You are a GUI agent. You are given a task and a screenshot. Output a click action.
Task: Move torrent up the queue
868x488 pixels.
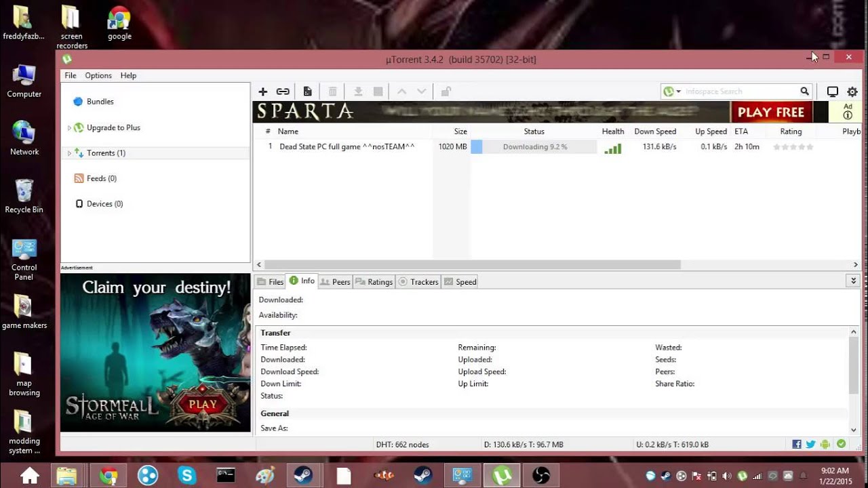pos(401,91)
